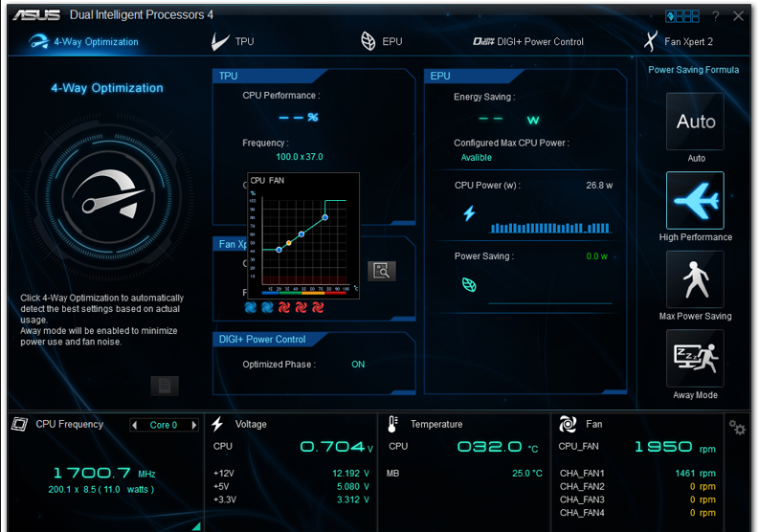Select next core with right arrow

click(x=194, y=425)
